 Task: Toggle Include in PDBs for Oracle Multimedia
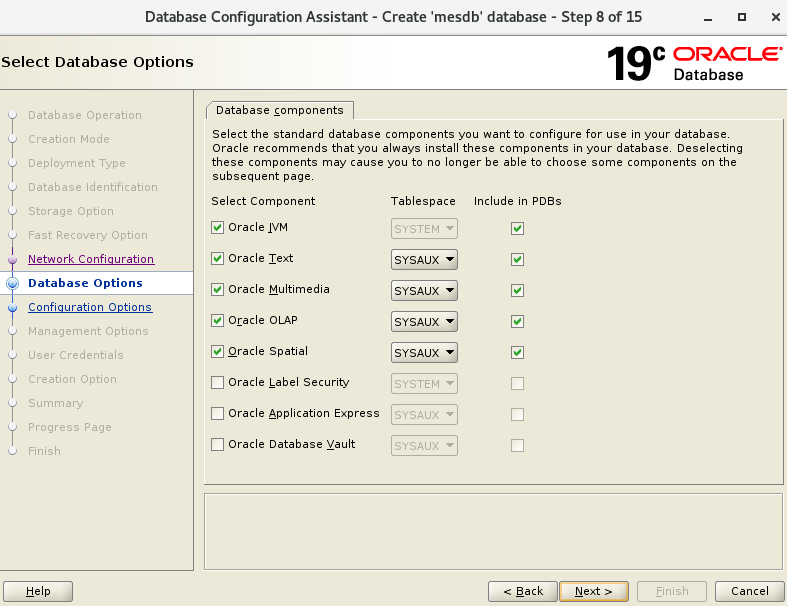pos(517,290)
